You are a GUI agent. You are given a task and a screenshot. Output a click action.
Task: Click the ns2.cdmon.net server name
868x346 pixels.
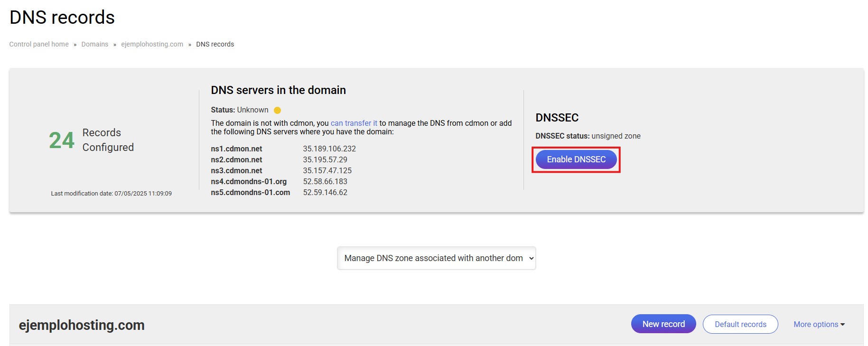(x=236, y=159)
